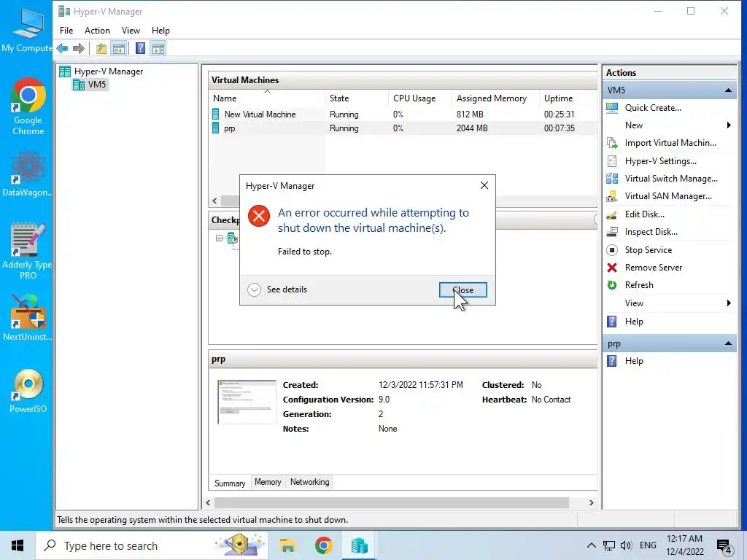Open Virtual Switch Manager icon
The height and width of the screenshot is (560, 747).
tap(612, 179)
